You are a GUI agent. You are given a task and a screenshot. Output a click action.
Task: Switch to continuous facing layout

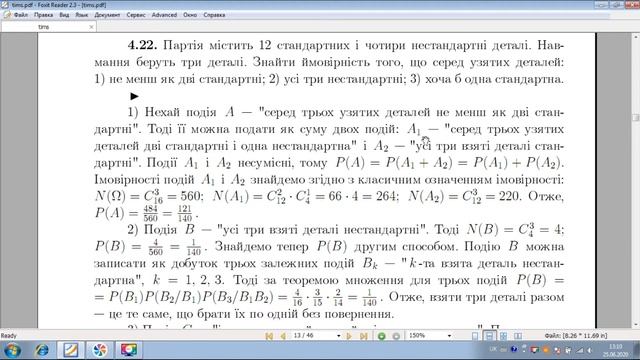pos(503,336)
